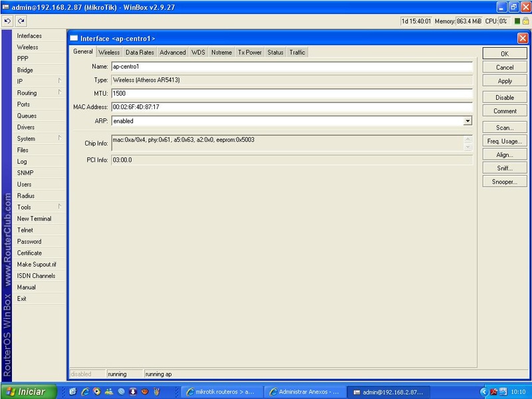
Task: Click the green status indicator square
Action: click(x=517, y=21)
